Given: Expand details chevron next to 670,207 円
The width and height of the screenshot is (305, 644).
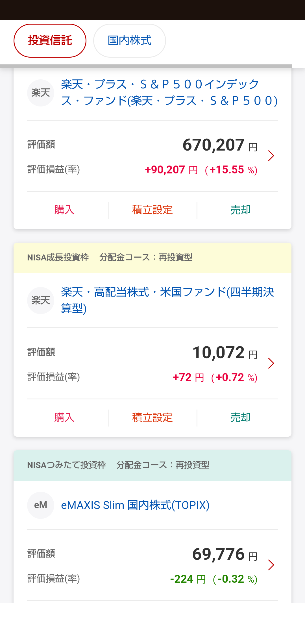Looking at the screenshot, I should click(271, 156).
